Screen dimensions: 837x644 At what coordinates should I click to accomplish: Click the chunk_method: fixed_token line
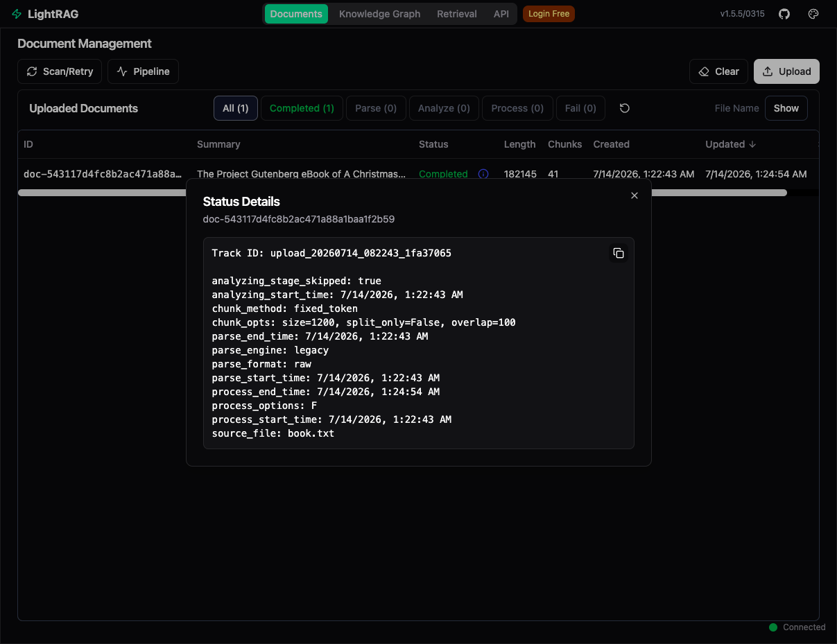pyautogui.click(x=285, y=308)
